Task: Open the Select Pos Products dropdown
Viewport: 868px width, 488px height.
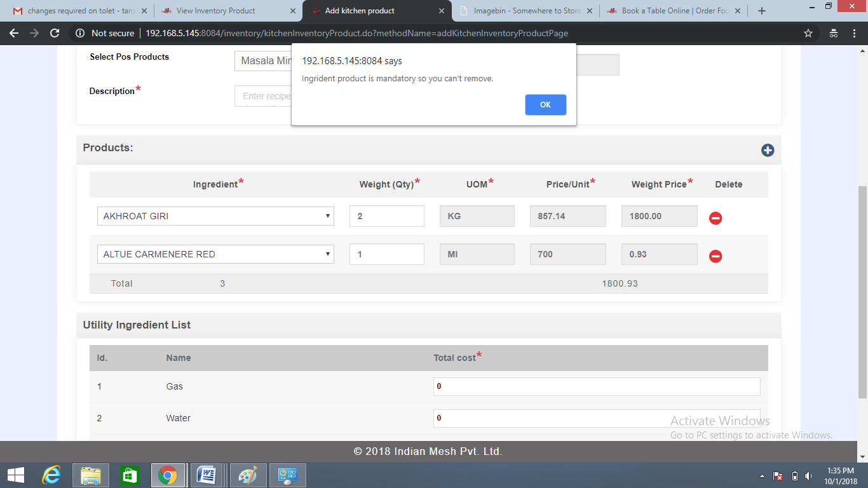Action: tap(263, 61)
